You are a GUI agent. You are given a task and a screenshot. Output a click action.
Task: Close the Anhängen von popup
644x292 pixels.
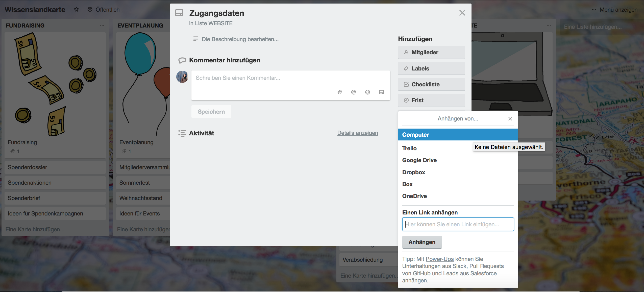click(x=510, y=119)
